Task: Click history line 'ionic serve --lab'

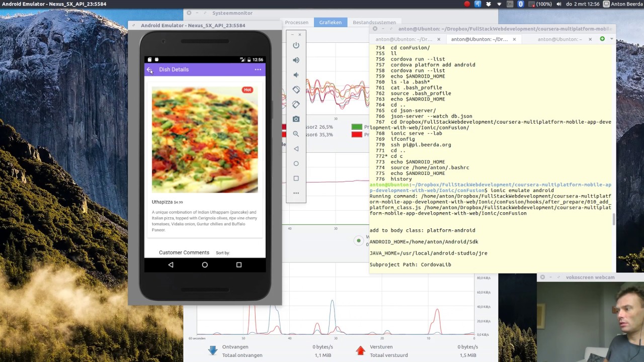Action: click(417, 133)
